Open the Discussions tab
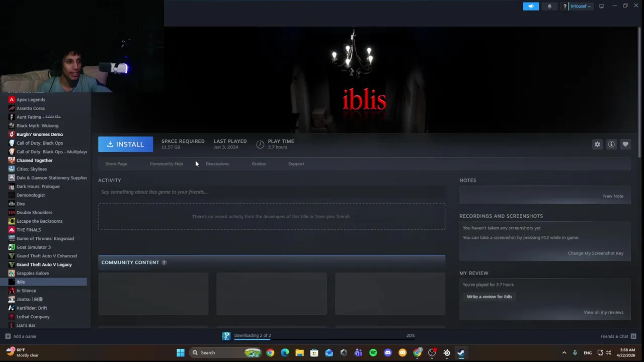 pos(217,163)
